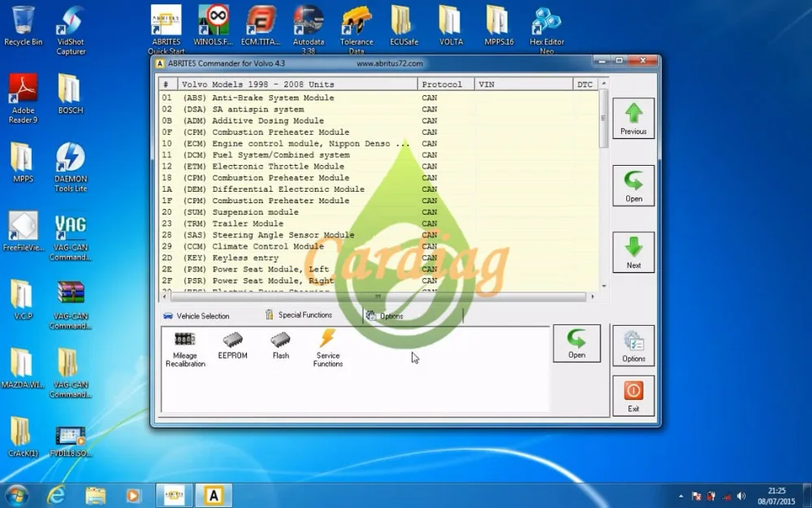
Task: Select the ECM Engine control module row
Action: click(379, 143)
